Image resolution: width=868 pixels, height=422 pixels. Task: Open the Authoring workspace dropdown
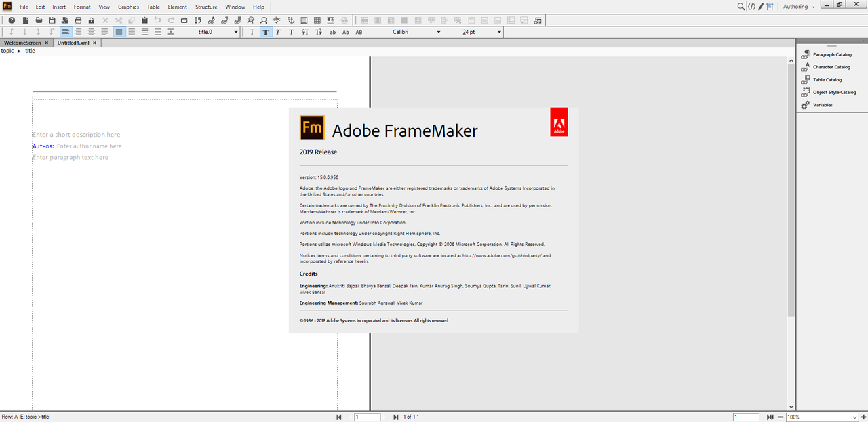(799, 7)
